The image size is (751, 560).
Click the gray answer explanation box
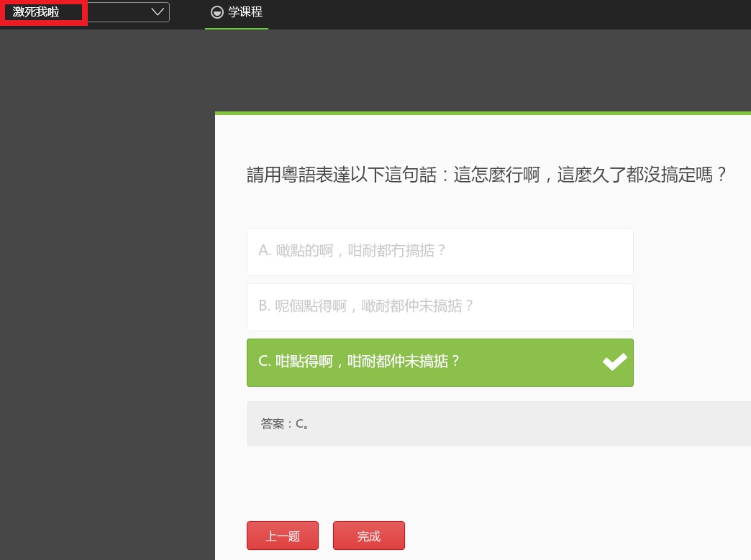pyautogui.click(x=504, y=424)
